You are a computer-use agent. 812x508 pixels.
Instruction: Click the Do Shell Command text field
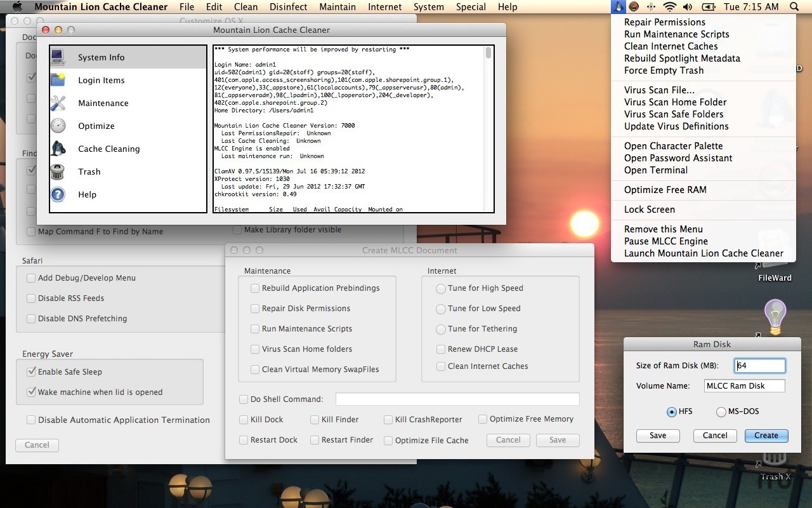[457, 399]
